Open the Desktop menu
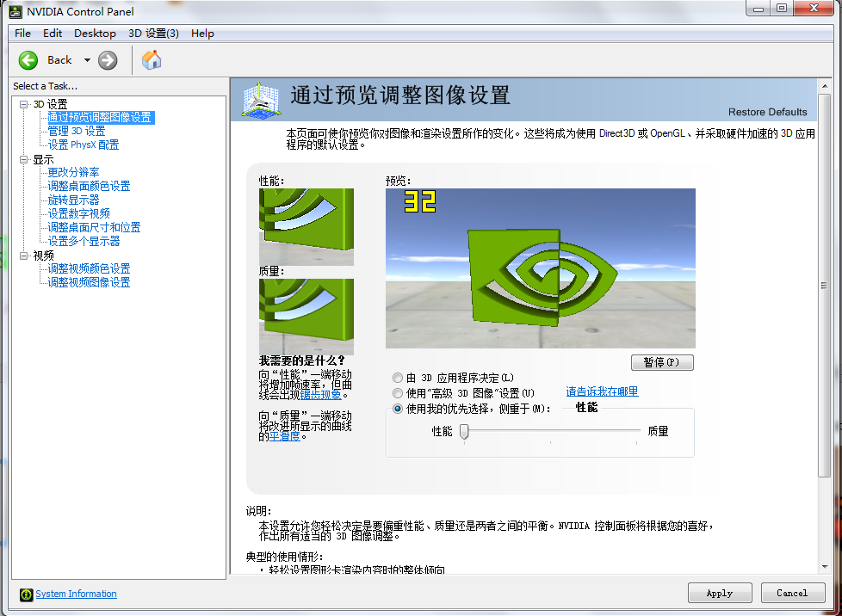Image resolution: width=842 pixels, height=616 pixels. point(95,34)
